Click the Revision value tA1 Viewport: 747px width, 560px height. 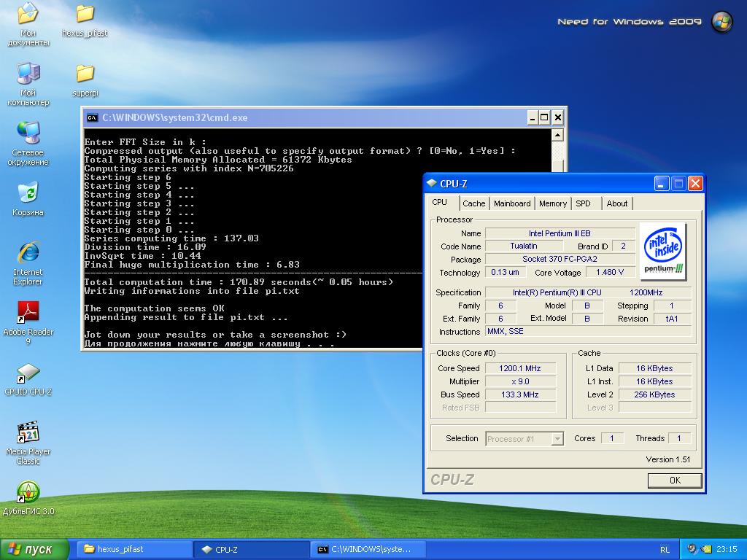672,319
